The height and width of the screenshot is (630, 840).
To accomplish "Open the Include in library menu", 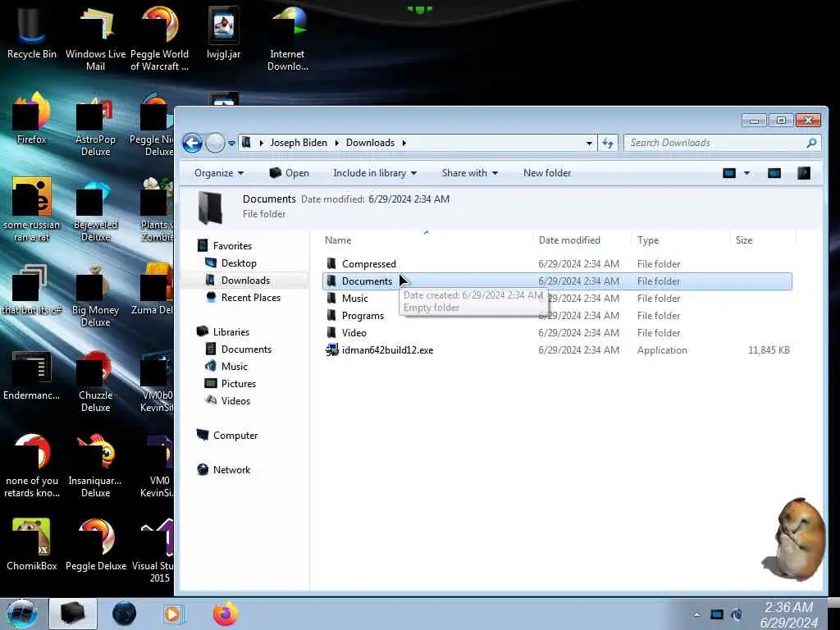I will pyautogui.click(x=375, y=173).
